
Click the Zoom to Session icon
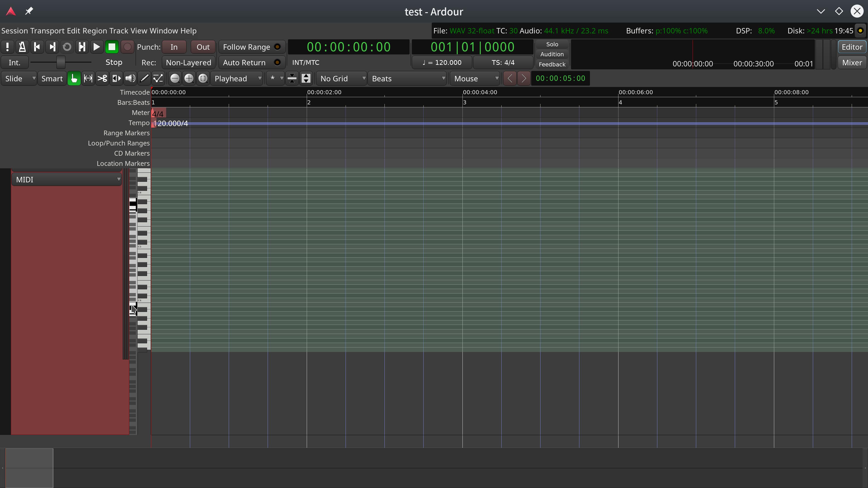point(203,78)
